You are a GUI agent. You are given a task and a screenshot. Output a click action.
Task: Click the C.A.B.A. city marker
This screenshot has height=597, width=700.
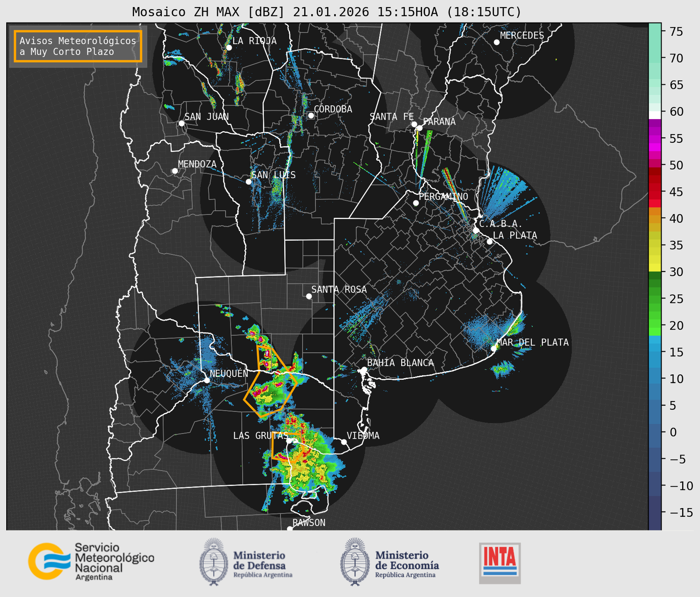coord(476,230)
